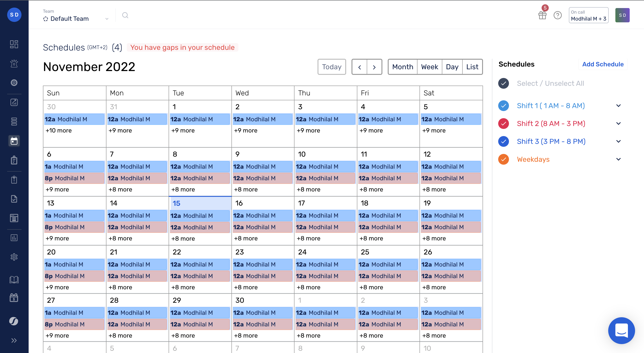The width and height of the screenshot is (644, 353).
Task: Click the Squadcast logo icon in sidebar
Action: click(x=14, y=321)
